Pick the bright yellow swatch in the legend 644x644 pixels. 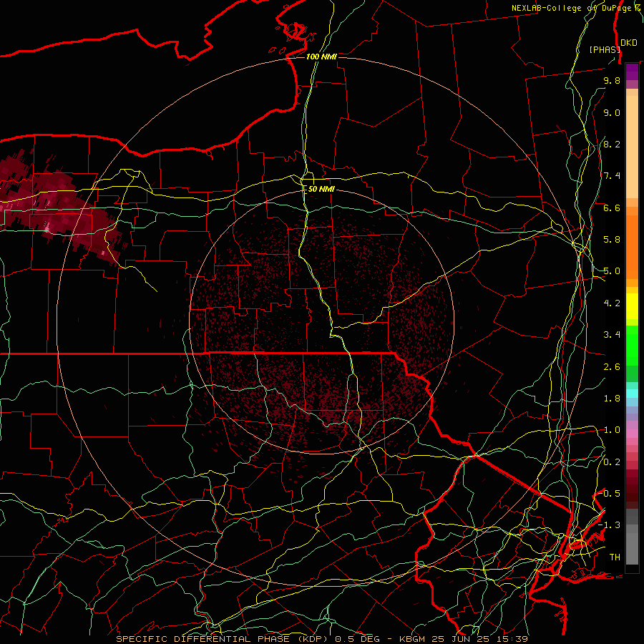point(632,306)
